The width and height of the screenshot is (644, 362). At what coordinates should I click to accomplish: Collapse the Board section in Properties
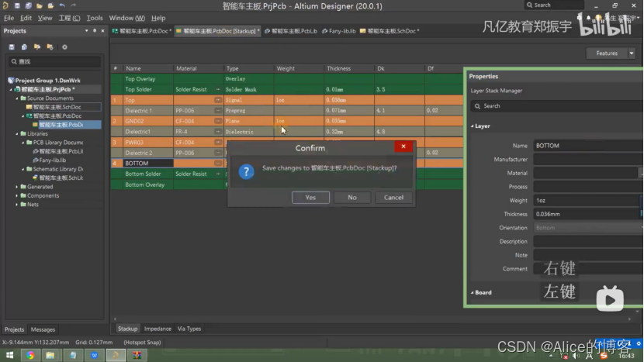pos(472,293)
